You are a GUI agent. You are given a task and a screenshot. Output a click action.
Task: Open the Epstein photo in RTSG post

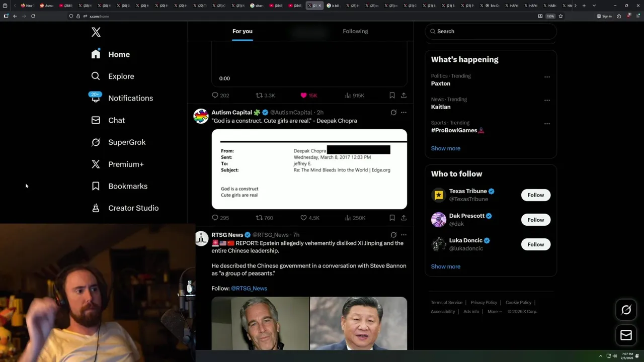260,323
